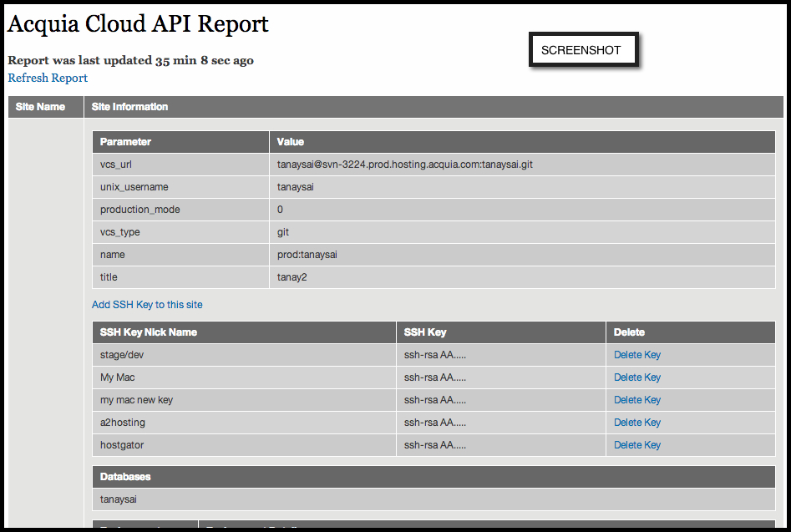This screenshot has width=791, height=532.
Task: Click the Acquia Cloud API Report heading
Action: tap(138, 24)
